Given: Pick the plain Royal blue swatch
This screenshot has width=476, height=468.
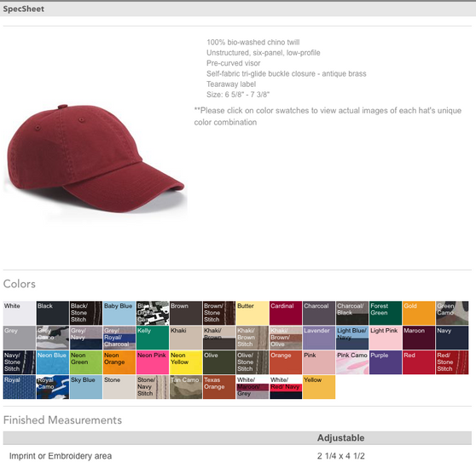Looking at the screenshot, I should [20, 387].
